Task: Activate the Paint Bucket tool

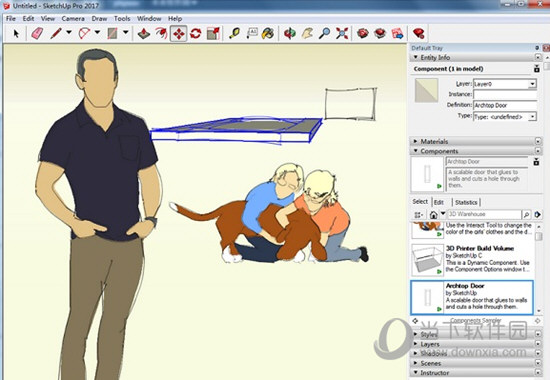Action: [268, 34]
